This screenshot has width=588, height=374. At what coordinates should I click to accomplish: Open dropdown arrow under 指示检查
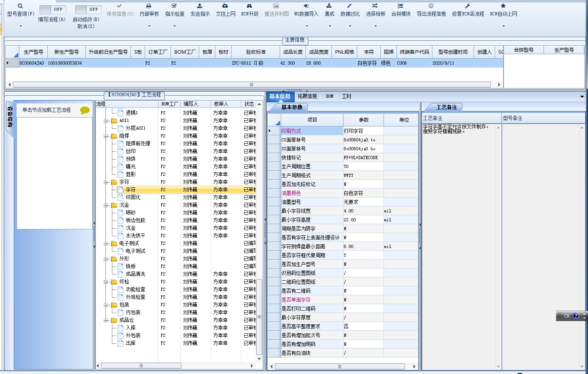(175, 26)
